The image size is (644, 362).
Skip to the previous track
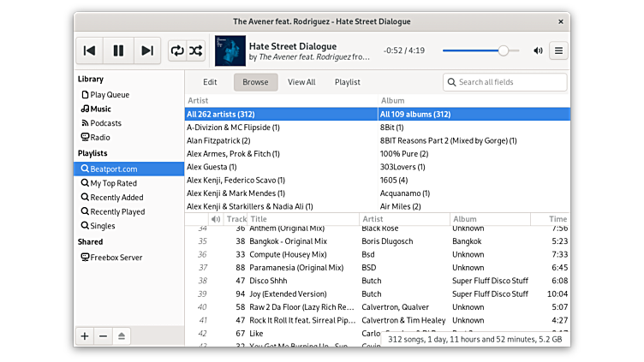(x=89, y=50)
